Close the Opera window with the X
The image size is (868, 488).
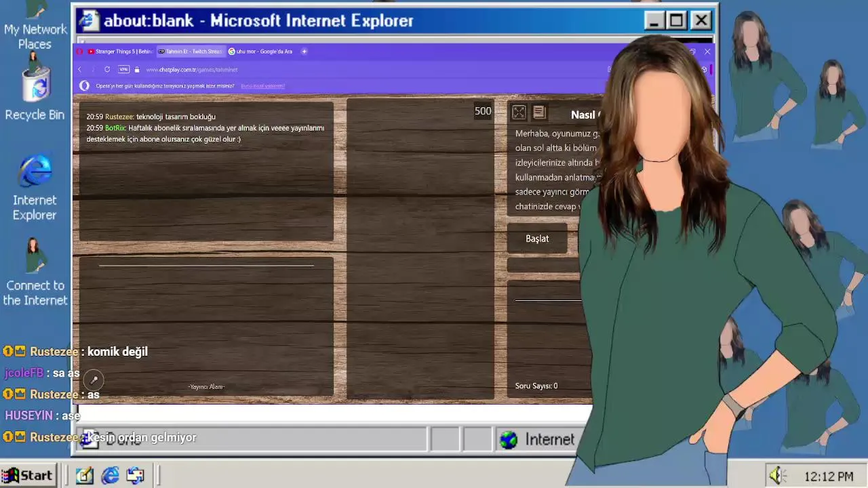tap(707, 52)
